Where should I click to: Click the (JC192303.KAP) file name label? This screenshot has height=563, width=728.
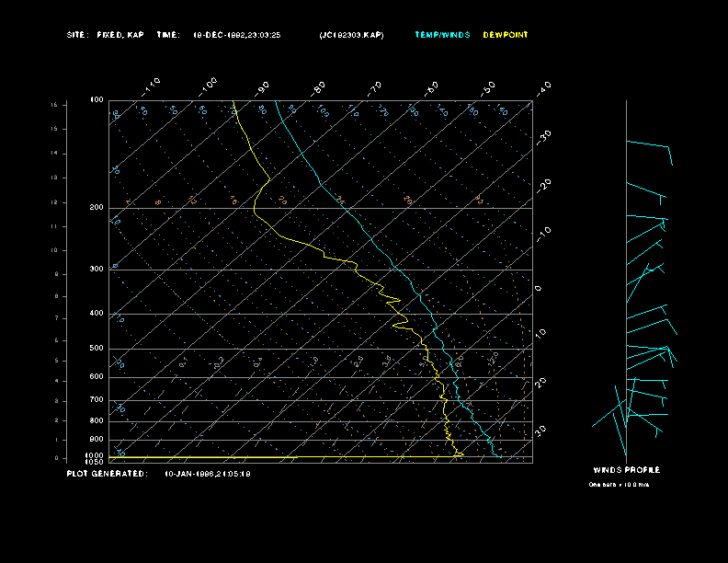point(352,35)
